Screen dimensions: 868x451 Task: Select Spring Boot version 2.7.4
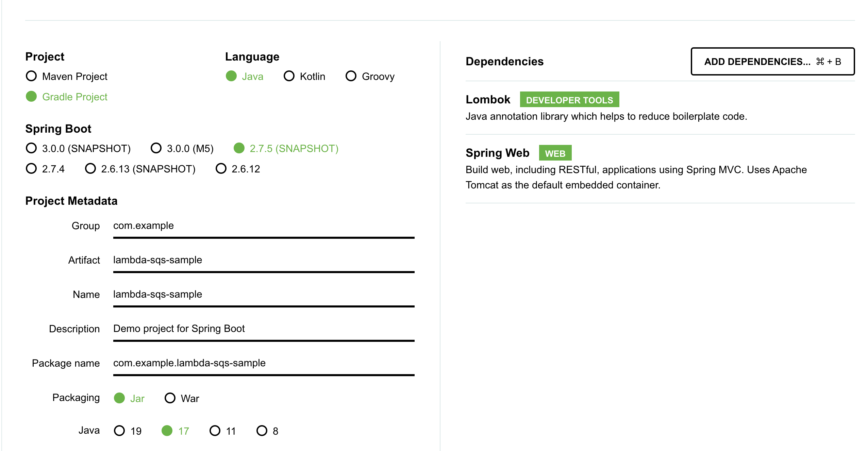point(31,169)
